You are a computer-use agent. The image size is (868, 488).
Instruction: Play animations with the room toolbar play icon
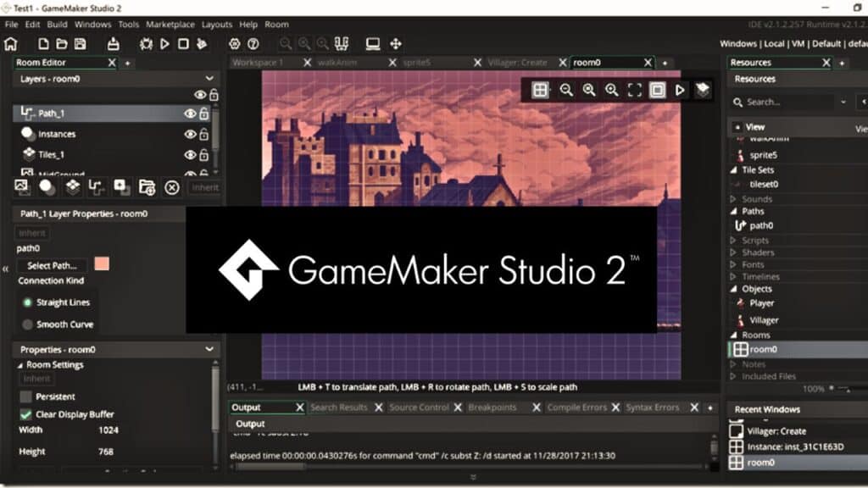[x=680, y=90]
